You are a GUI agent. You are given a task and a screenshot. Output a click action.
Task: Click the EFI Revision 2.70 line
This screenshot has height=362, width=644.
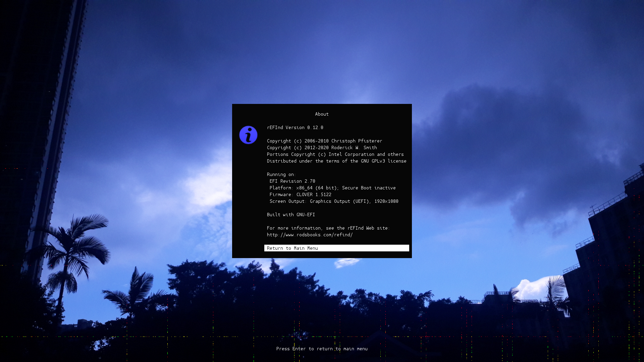292,181
